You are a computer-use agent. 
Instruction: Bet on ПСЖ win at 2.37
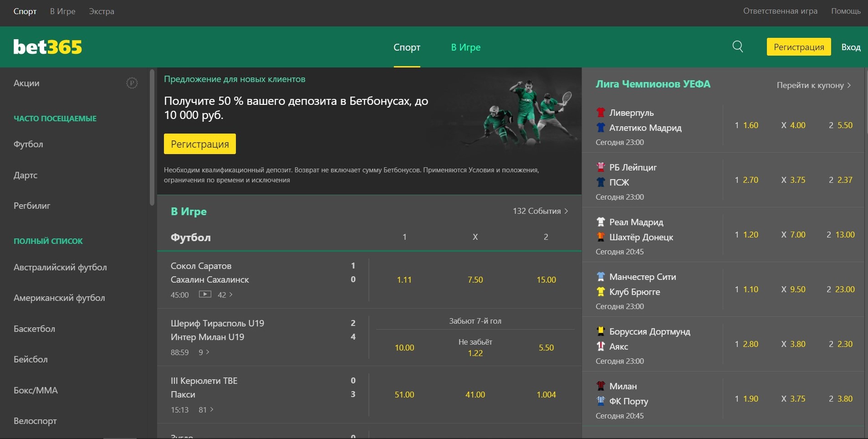pyautogui.click(x=841, y=180)
